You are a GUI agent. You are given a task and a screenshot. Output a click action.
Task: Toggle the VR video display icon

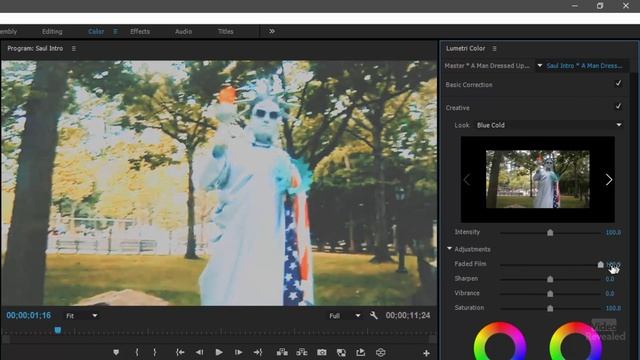click(x=380, y=352)
